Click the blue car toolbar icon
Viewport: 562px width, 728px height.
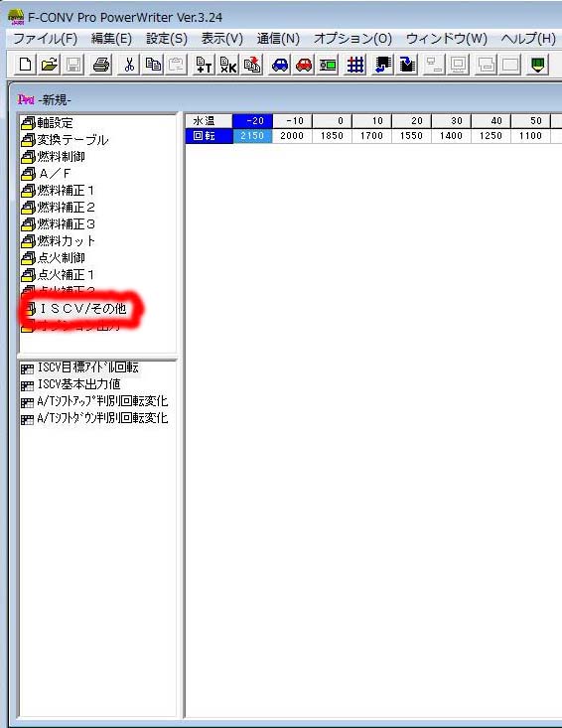[x=280, y=65]
